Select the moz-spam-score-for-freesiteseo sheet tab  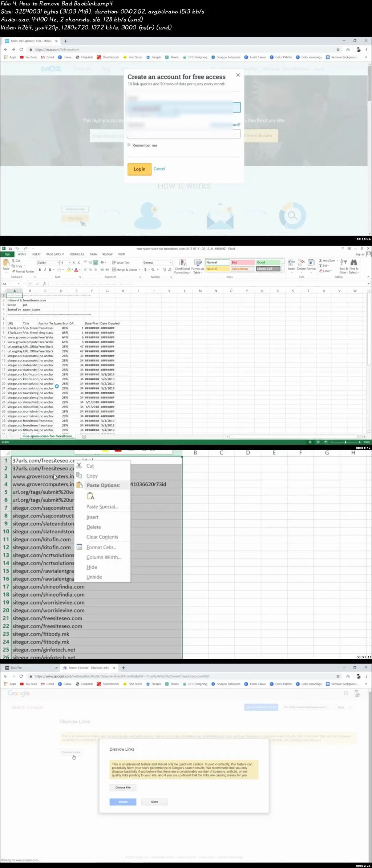pyautogui.click(x=48, y=436)
